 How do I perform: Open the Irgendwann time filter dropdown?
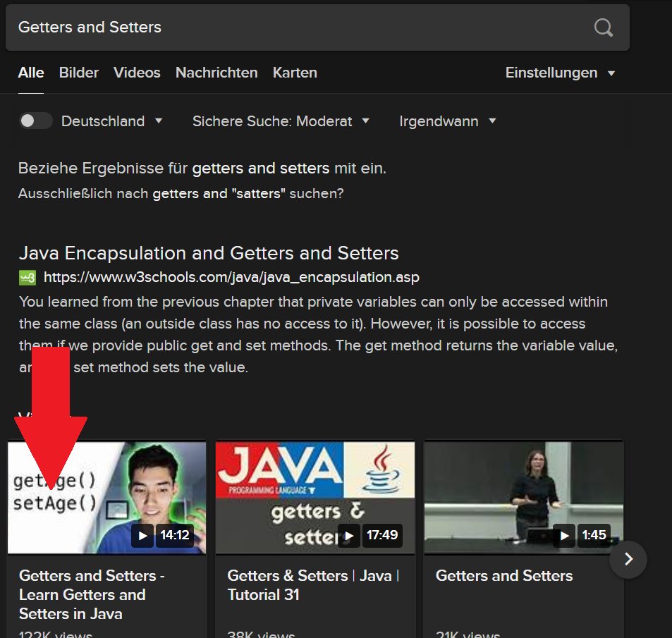click(448, 121)
